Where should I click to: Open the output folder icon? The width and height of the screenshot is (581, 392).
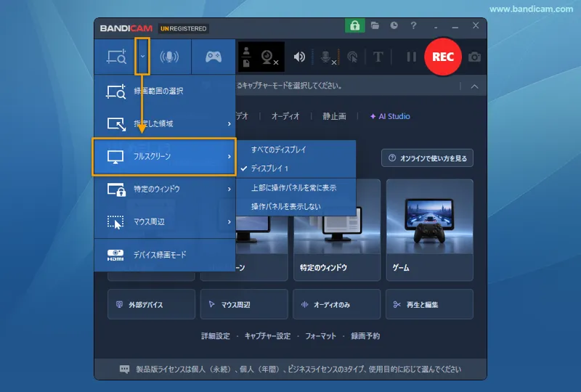[375, 25]
